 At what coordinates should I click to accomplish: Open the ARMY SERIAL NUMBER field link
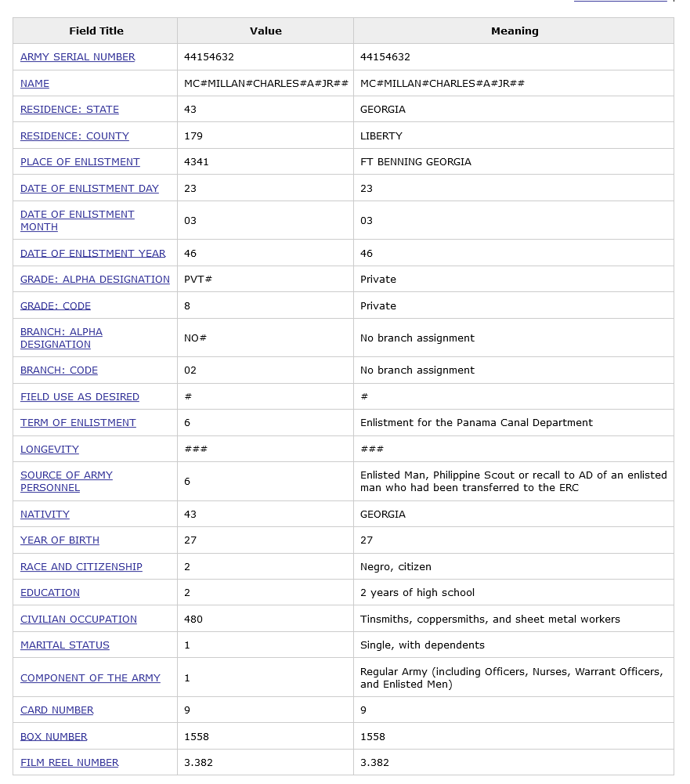[x=78, y=57]
